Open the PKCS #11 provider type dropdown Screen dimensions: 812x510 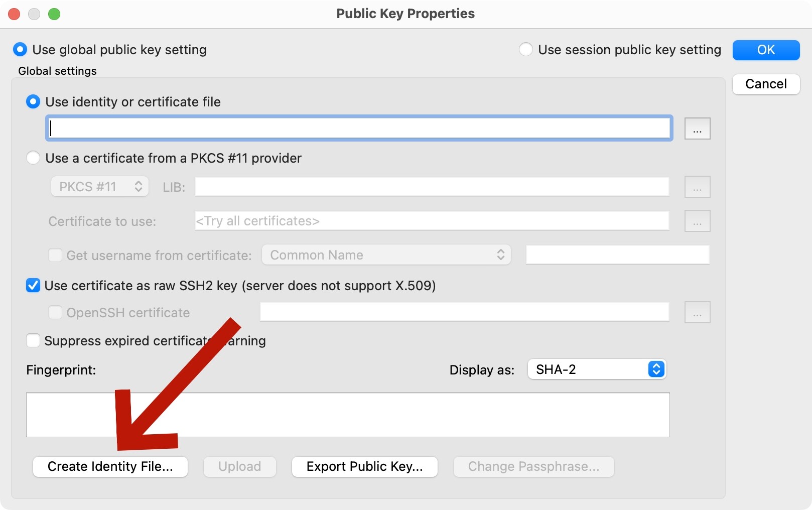click(100, 187)
